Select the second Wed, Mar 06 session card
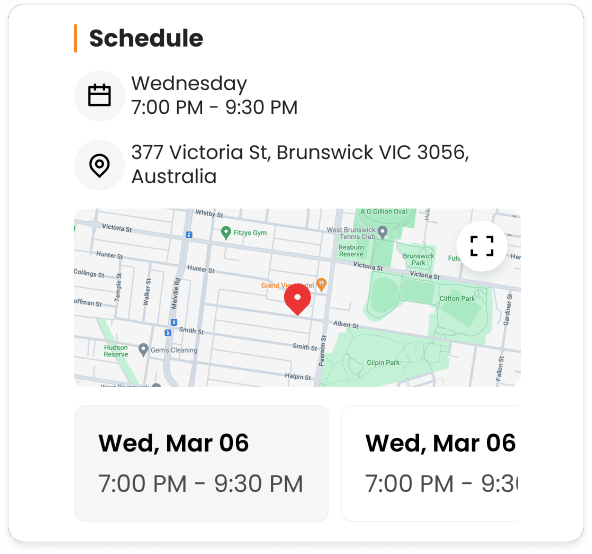The image size is (592, 554). 430,463
